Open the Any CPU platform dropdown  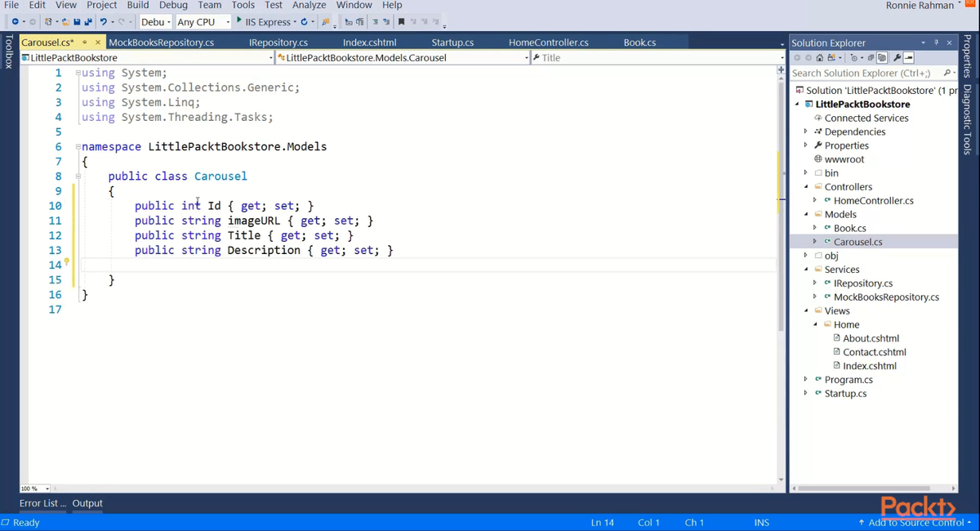click(203, 22)
